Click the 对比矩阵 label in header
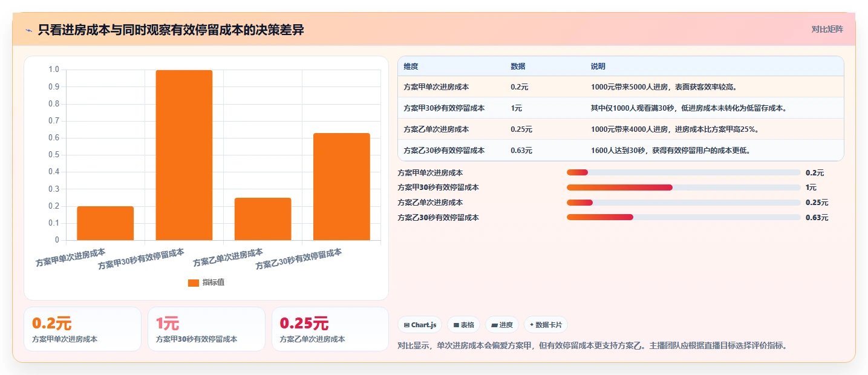The image size is (868, 375). pos(827,29)
